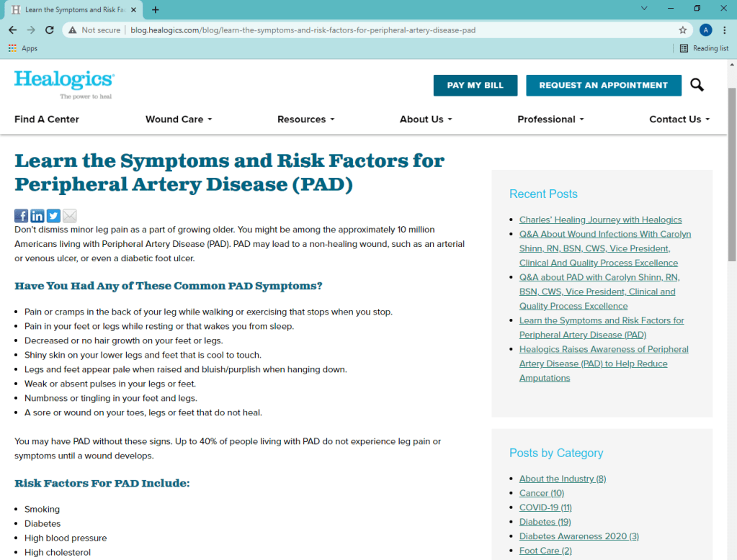Image resolution: width=737 pixels, height=560 pixels.
Task: Open the site search magnifier icon
Action: point(697,85)
